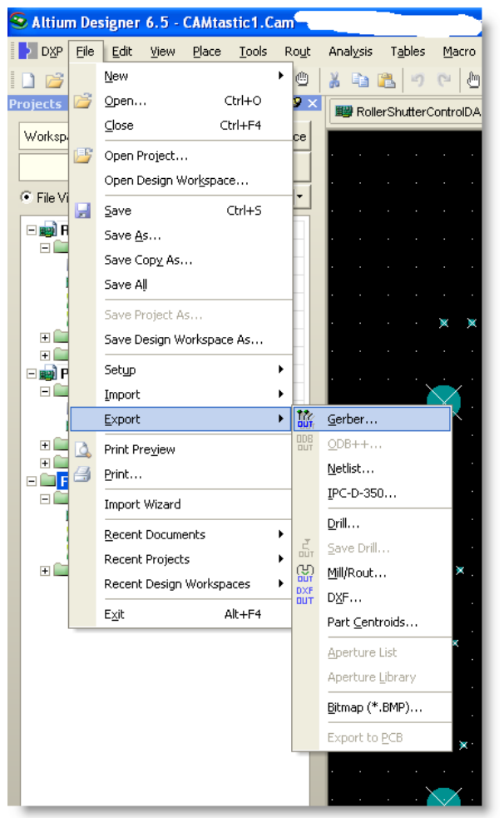This screenshot has height=818, width=504.
Task: Click the Redo arrow toolbar icon
Action: pos(443,80)
